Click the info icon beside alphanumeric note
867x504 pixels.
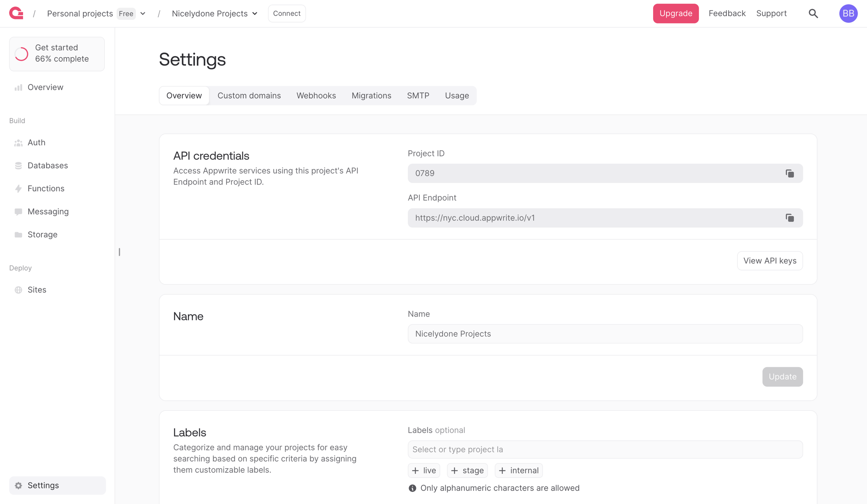412,488
